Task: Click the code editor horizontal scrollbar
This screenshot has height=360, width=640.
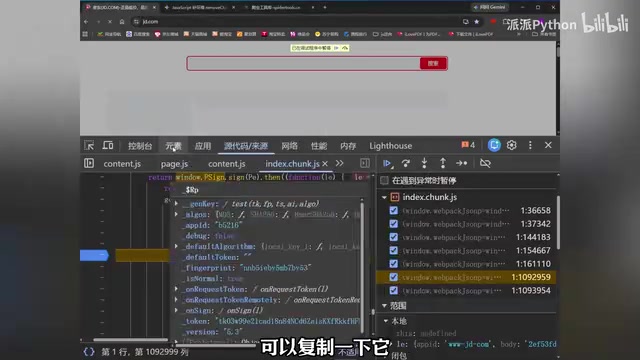Action: (x=130, y=340)
